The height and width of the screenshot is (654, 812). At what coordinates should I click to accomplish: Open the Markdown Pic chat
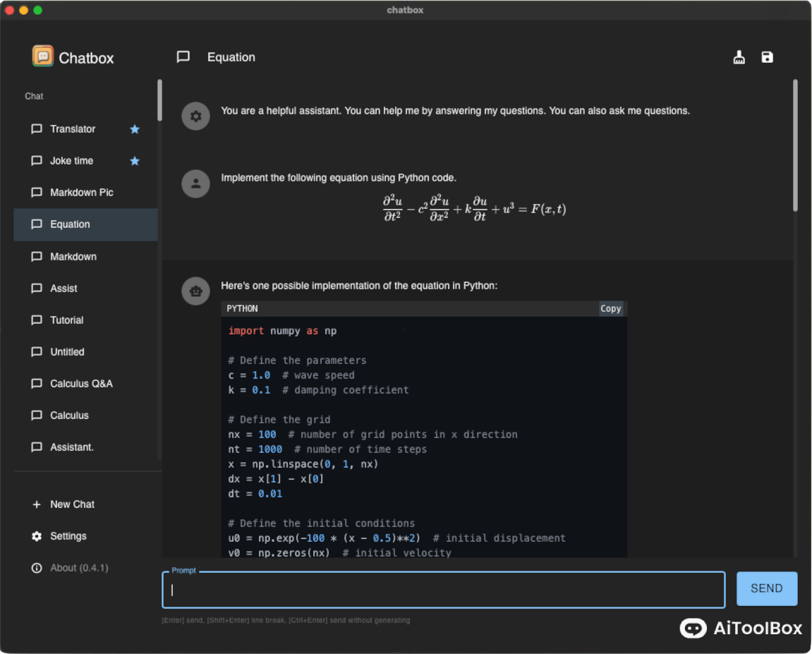pyautogui.click(x=81, y=193)
